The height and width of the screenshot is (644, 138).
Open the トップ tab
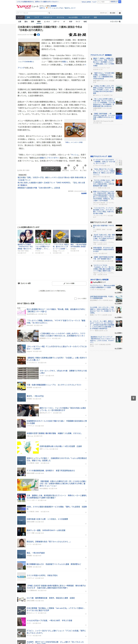pos(20,17)
